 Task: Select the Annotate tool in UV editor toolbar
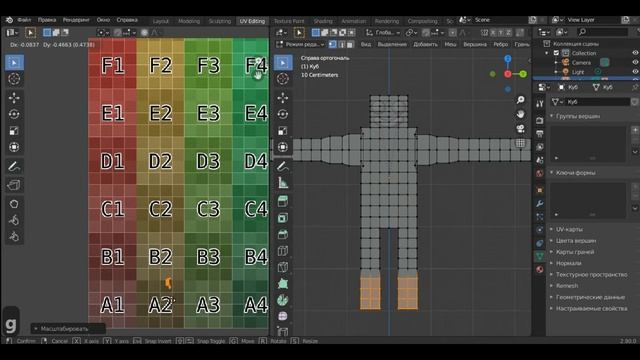click(14, 166)
